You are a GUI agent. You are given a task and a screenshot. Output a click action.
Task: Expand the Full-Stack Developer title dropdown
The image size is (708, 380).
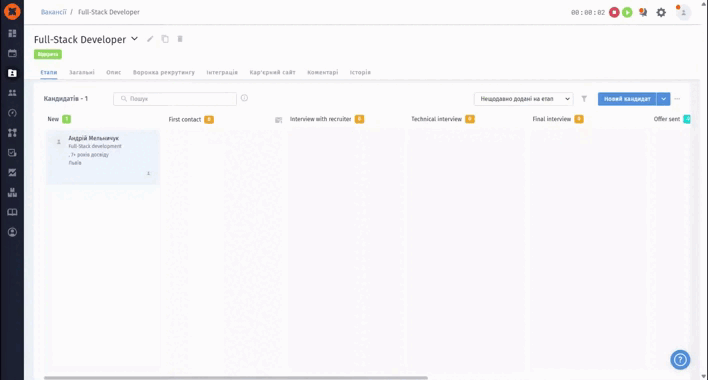pos(135,39)
